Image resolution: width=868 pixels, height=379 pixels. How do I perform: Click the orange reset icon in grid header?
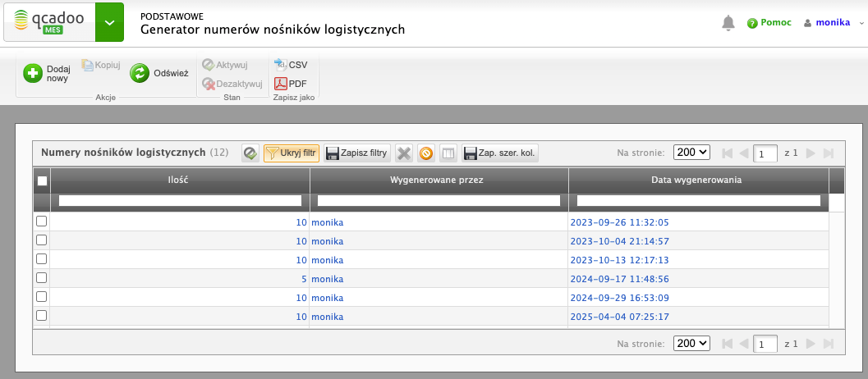(x=426, y=153)
